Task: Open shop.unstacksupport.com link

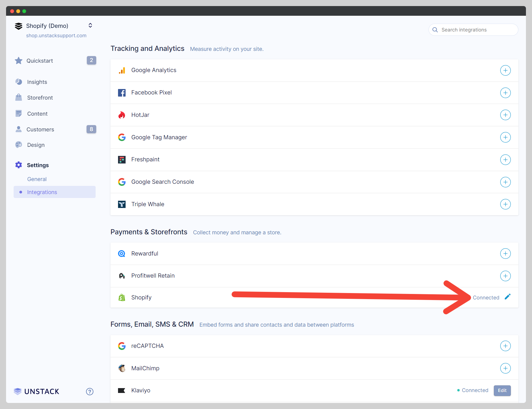Action: [x=56, y=35]
